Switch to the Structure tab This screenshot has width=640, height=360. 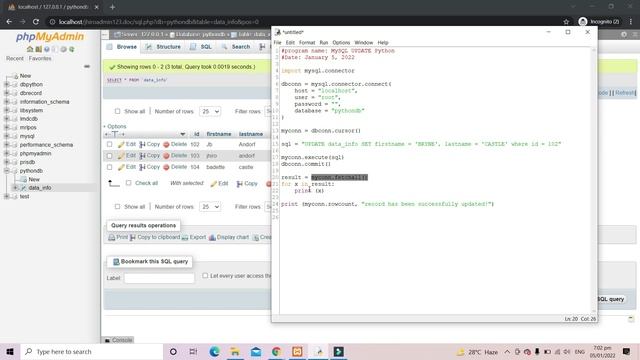click(163, 47)
